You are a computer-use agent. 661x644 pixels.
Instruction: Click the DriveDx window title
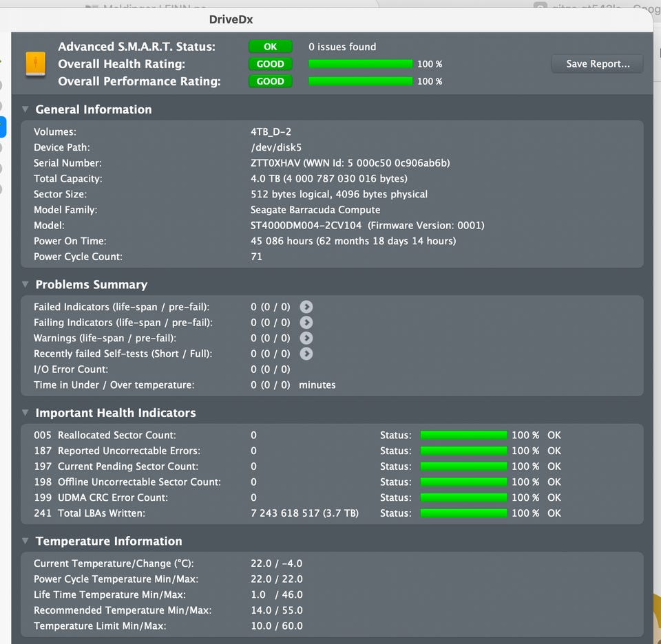click(231, 20)
